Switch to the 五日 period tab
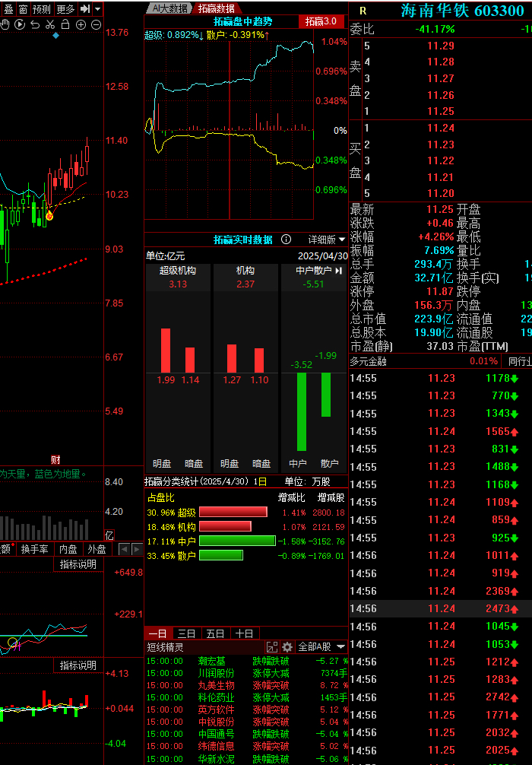Viewport: 532px width, 765px height. coord(215,633)
